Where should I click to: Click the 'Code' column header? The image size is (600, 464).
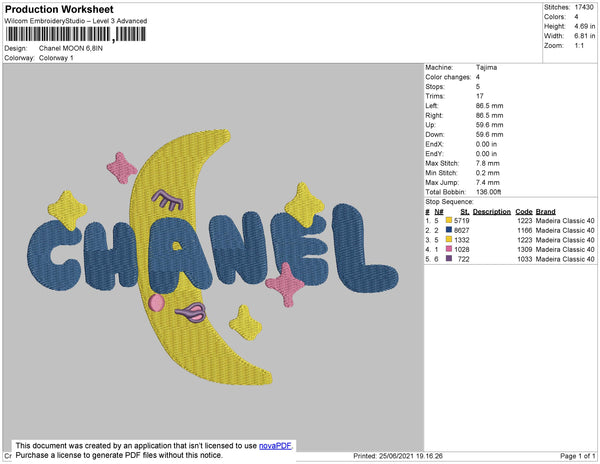(524, 212)
